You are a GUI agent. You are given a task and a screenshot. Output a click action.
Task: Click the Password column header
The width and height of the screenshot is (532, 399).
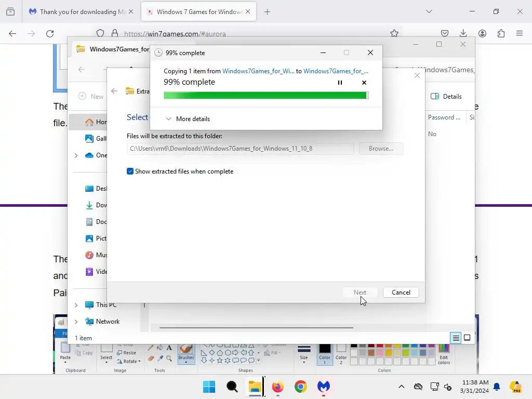(444, 117)
